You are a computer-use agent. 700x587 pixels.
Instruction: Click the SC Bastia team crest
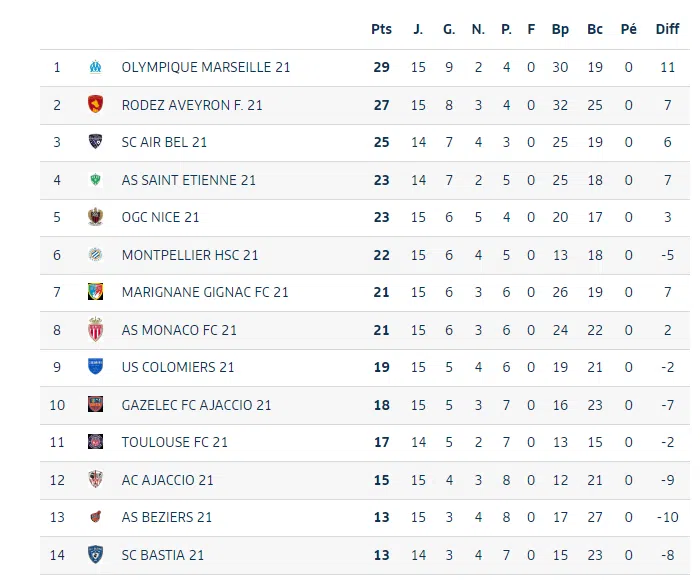point(95,555)
